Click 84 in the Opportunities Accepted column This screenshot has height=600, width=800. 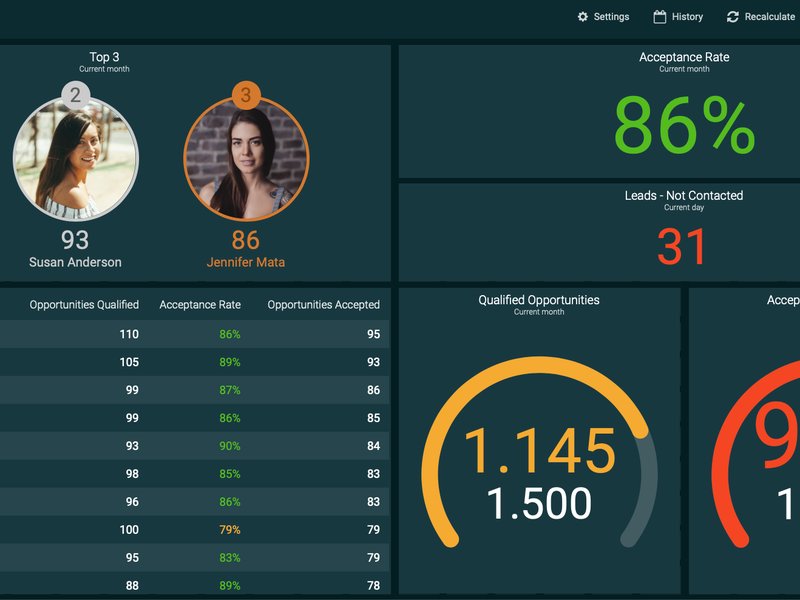pos(373,446)
